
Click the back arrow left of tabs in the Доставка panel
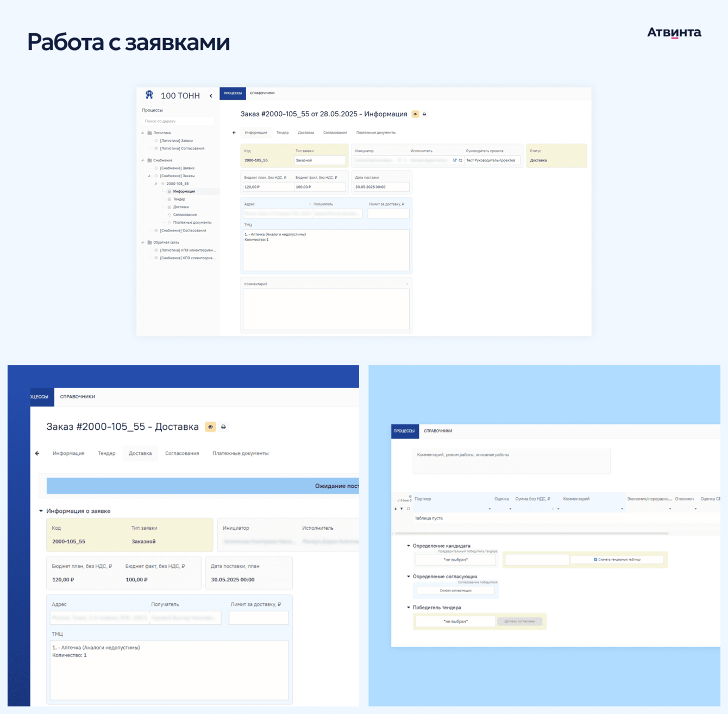pyautogui.click(x=37, y=453)
